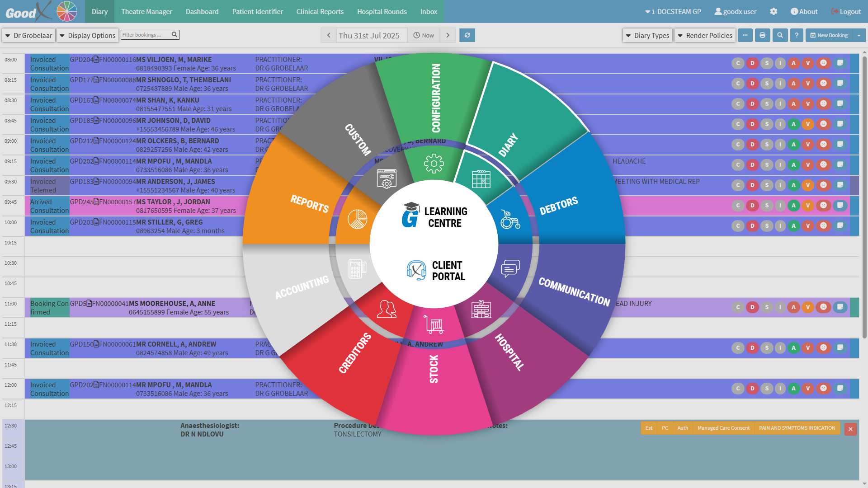Expand the New Booking arrow dropdown
This screenshot has width=868, height=488.
[x=859, y=35]
